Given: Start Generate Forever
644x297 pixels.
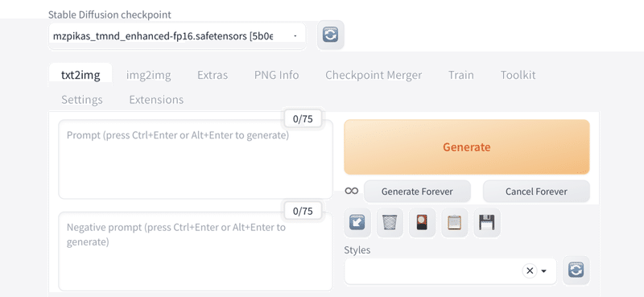Looking at the screenshot, I should click(x=417, y=192).
